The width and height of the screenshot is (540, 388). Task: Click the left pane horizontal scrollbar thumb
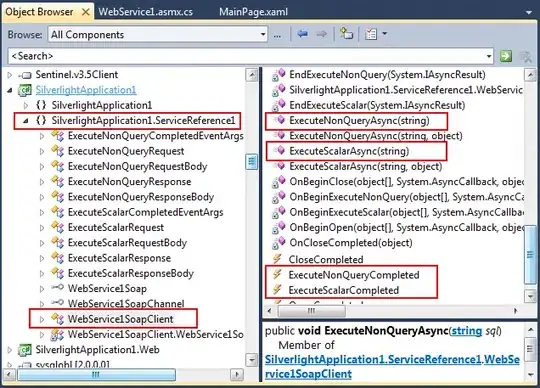tap(96, 375)
